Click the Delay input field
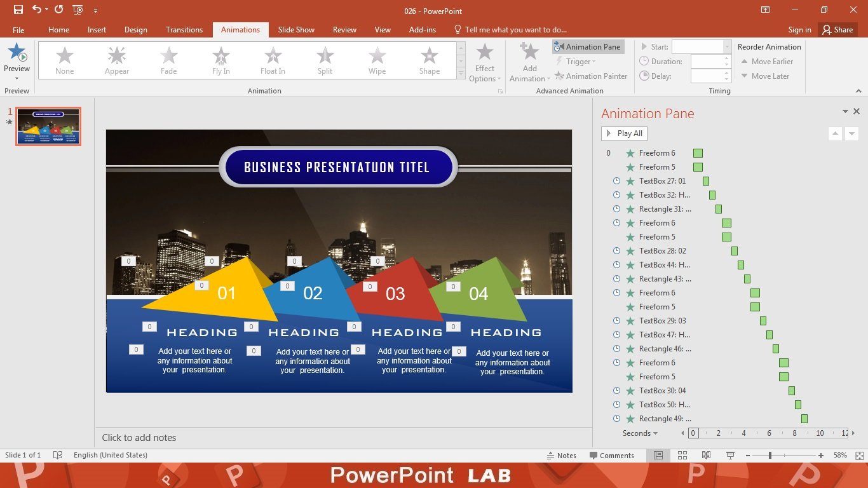This screenshot has height=488, width=868. [x=707, y=76]
